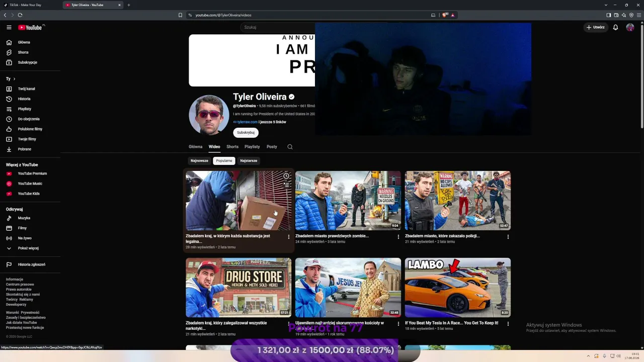Click the Utwórz create button
The image size is (644, 362).
[595, 27]
